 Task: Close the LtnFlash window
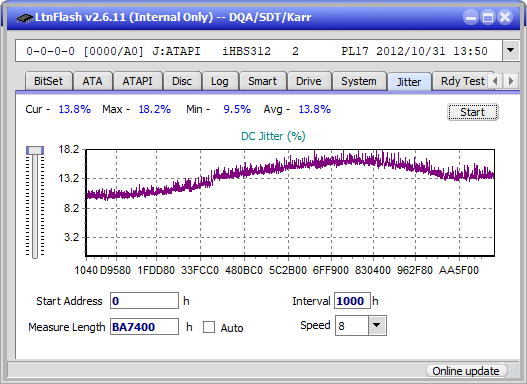(x=505, y=17)
